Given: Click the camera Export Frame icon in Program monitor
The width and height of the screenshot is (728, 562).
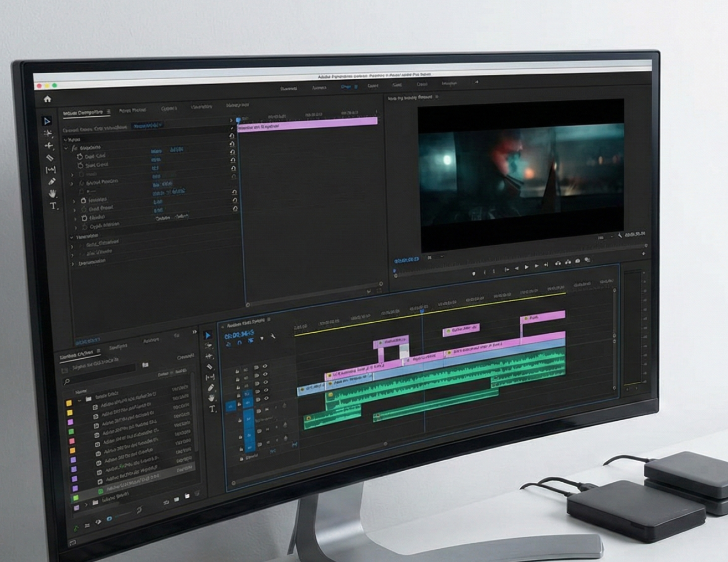Looking at the screenshot, I should click(577, 261).
